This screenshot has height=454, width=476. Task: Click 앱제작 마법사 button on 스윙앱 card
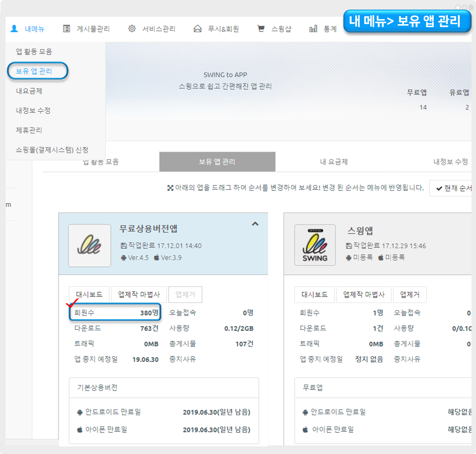364,294
